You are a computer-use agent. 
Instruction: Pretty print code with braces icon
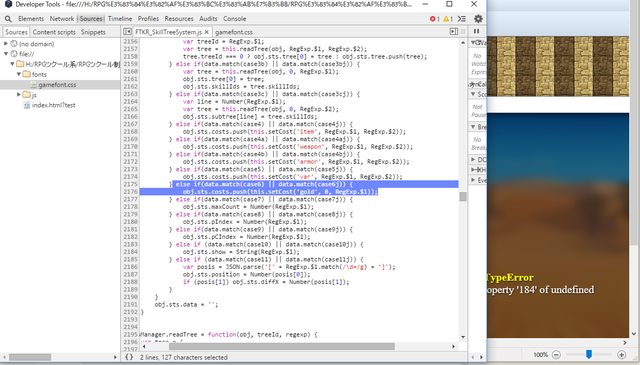[x=129, y=357]
